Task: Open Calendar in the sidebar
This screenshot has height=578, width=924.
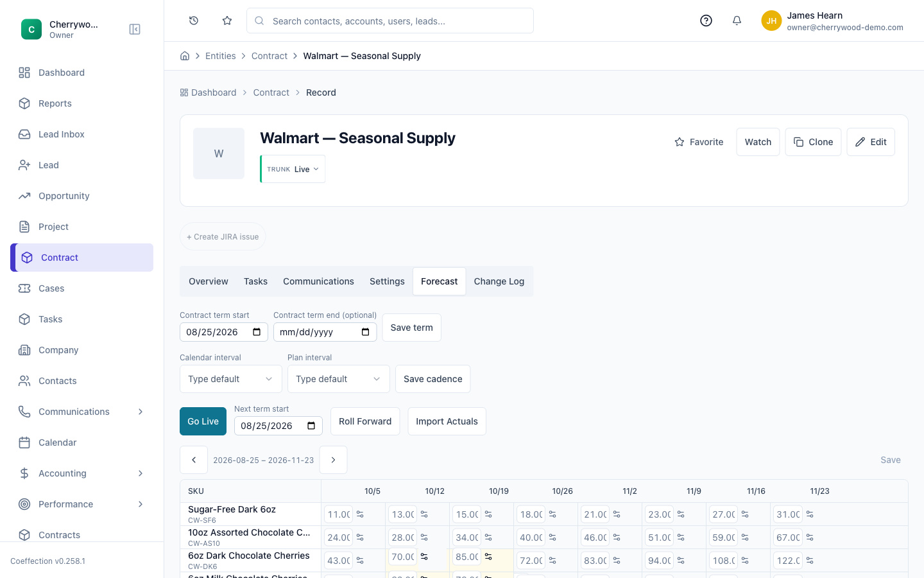Action: coord(81,442)
